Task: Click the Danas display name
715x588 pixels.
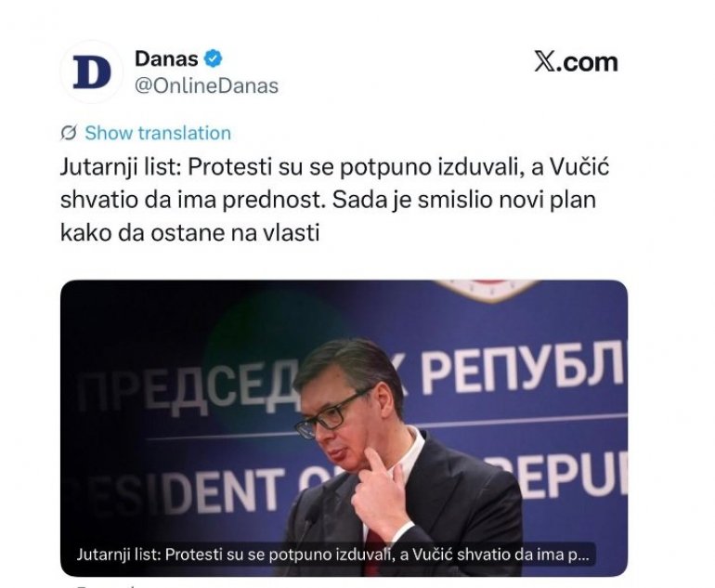Action: (x=166, y=59)
